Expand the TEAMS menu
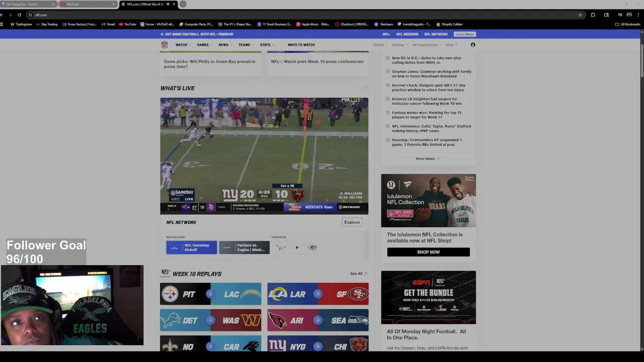This screenshot has width=644, height=362. tap(246, 45)
